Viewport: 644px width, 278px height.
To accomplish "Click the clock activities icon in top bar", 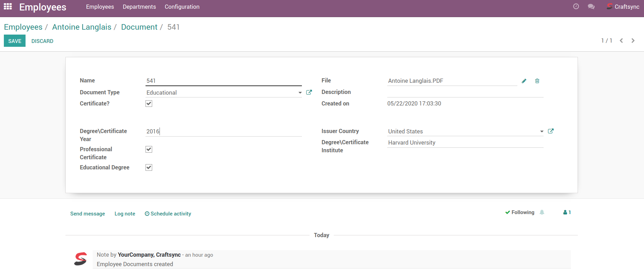I will 576,7.
